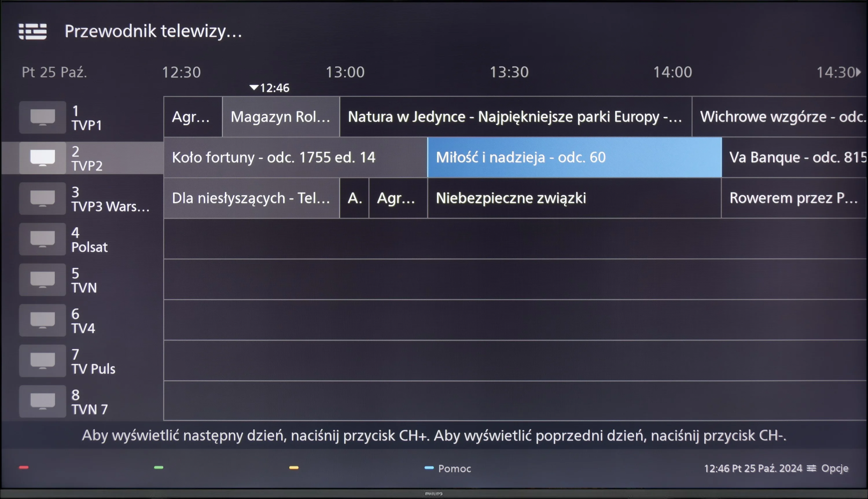Select programme Magazyn Rol... on TVP1

point(281,117)
